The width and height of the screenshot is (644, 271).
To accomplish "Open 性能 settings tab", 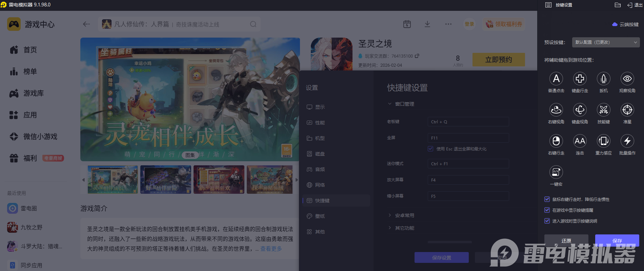I will coord(336,123).
